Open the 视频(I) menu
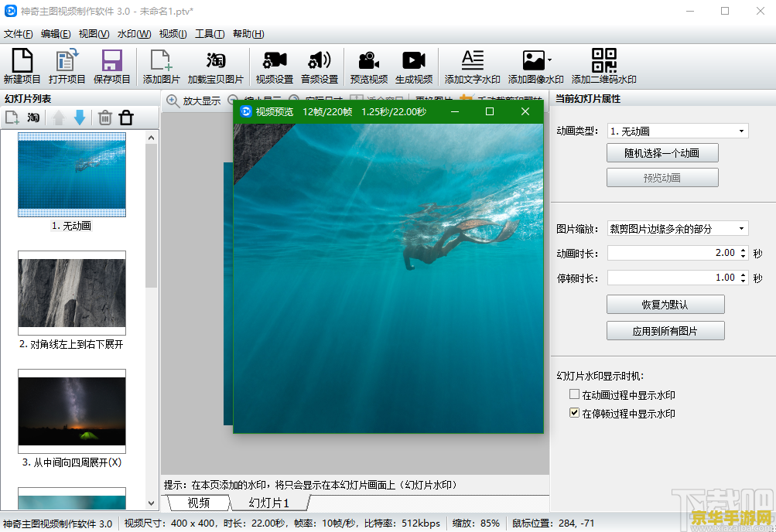This screenshot has height=532, width=776. point(173,33)
